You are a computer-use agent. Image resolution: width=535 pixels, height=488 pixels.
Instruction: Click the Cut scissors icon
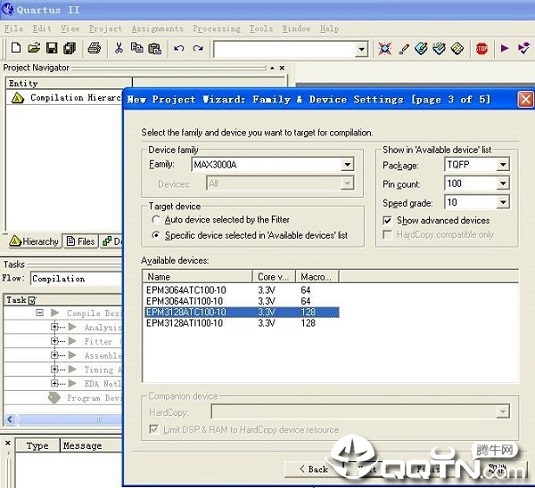(119, 48)
